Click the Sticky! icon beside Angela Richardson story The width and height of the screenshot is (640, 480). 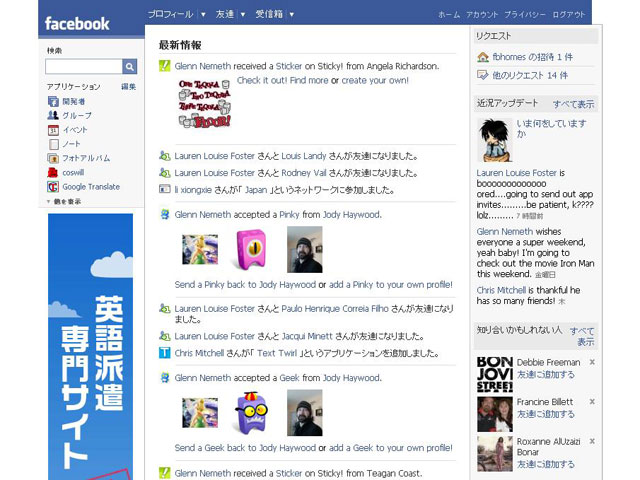point(164,66)
